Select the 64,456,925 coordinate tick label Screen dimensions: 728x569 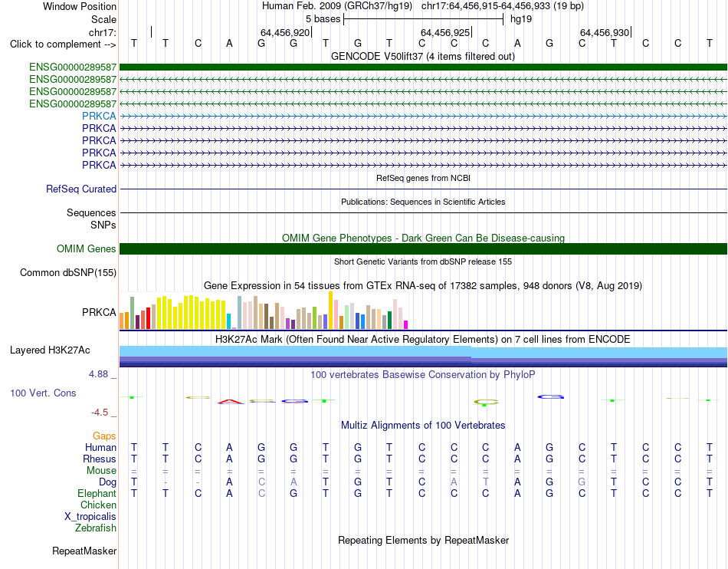(445, 32)
